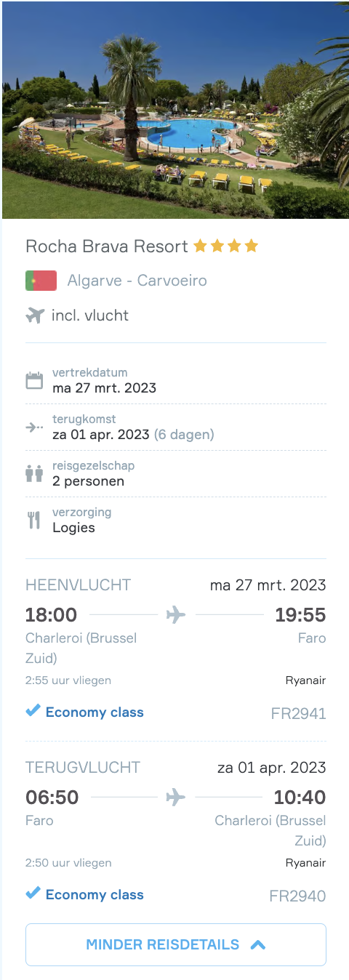Click the chevron up arrow on Minder Reisdetails
The width and height of the screenshot is (349, 980).
pyautogui.click(x=257, y=945)
